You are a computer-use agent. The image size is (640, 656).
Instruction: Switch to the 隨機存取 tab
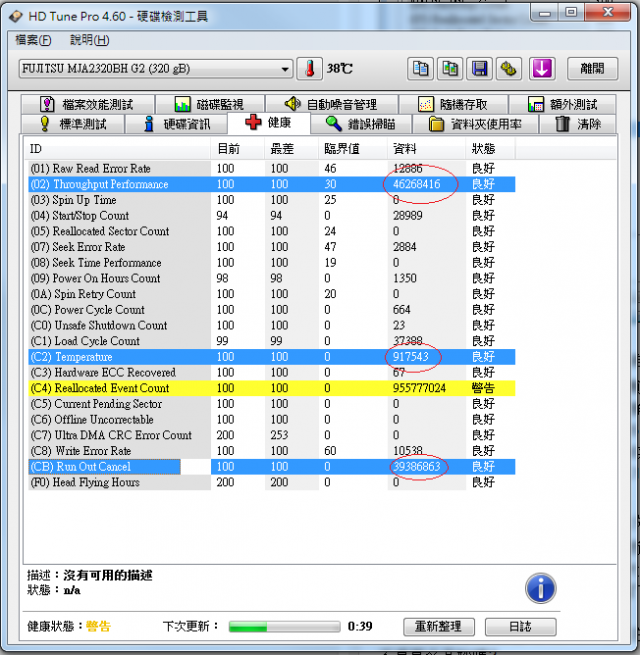(453, 104)
